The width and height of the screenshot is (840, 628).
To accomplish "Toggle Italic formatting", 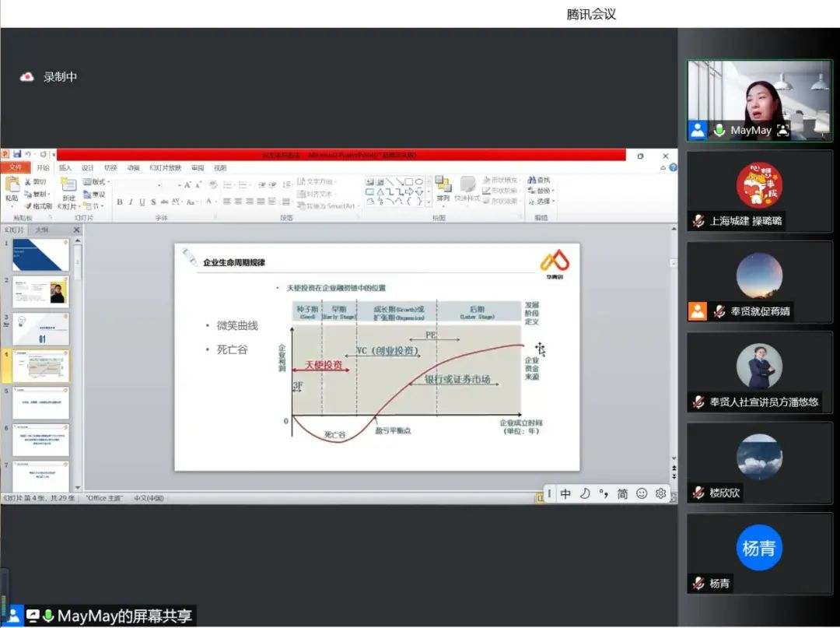I will click(131, 202).
